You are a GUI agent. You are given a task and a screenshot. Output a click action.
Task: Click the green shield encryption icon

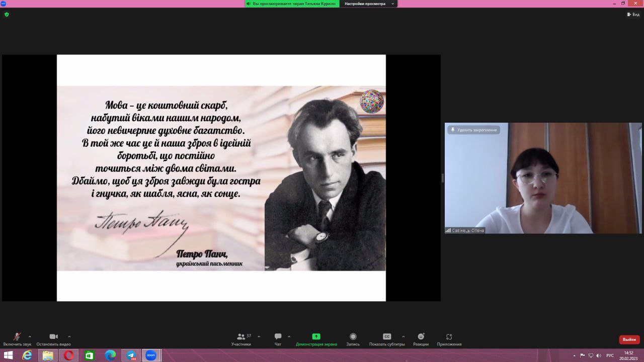(7, 15)
